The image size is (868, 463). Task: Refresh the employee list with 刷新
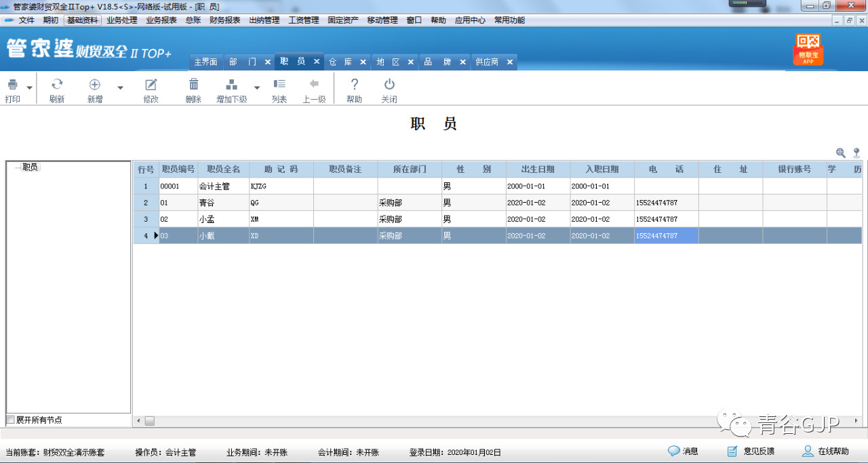57,85
